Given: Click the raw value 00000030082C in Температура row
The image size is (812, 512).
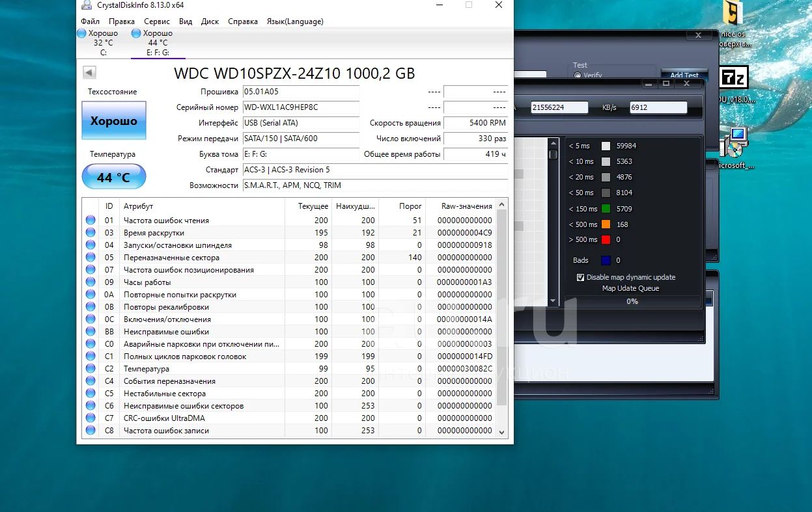Looking at the screenshot, I should pyautogui.click(x=464, y=368).
